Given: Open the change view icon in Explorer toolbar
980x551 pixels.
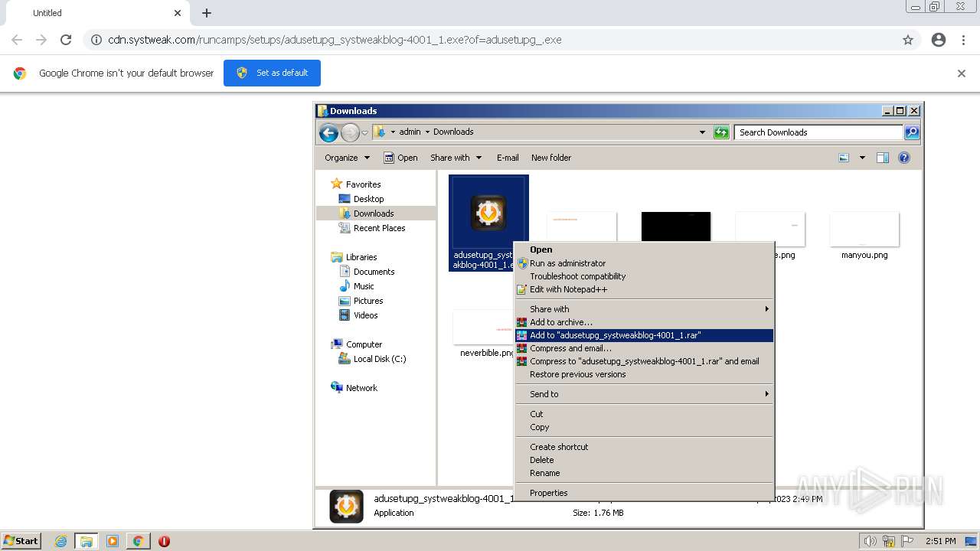Looking at the screenshot, I should click(x=844, y=158).
